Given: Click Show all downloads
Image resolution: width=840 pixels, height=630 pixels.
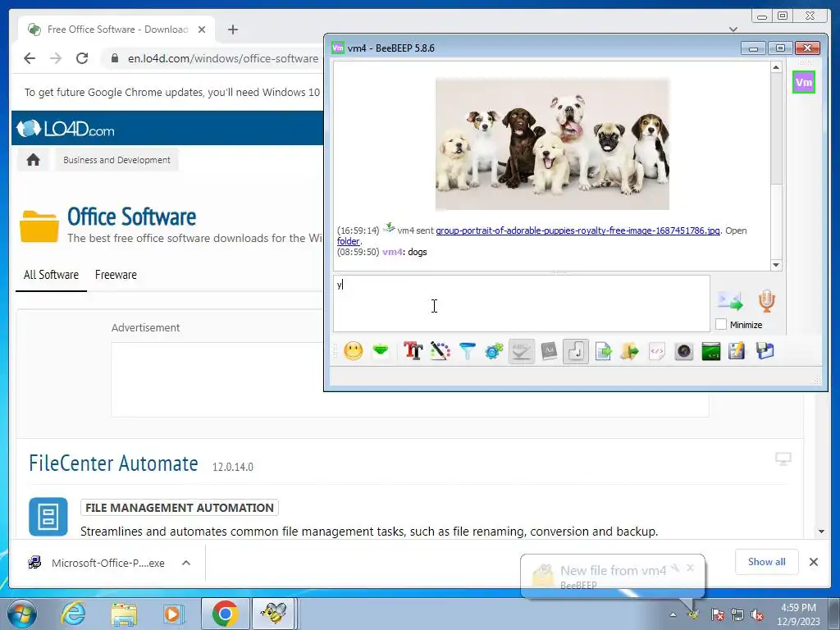Looking at the screenshot, I should click(767, 561).
